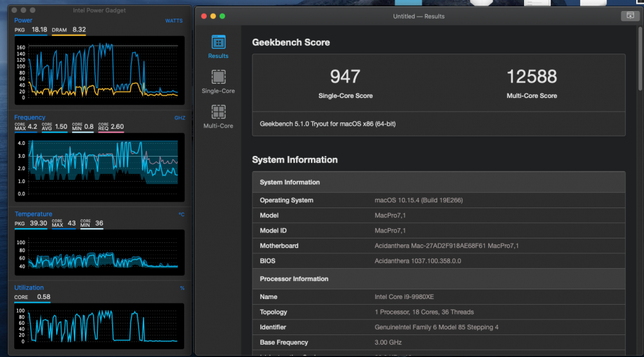The height and width of the screenshot is (357, 644).
Task: Click the DRAM power reading 8.32
Action: [x=79, y=30]
